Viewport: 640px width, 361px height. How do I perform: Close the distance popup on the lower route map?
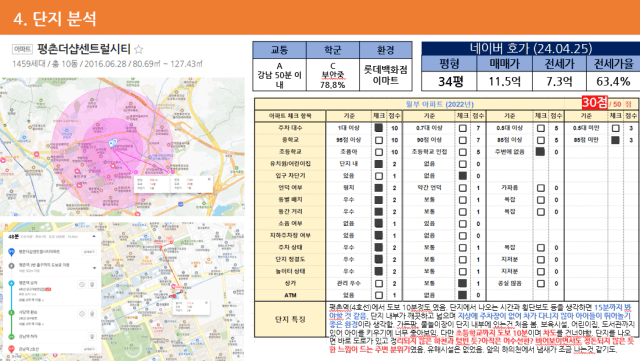click(x=206, y=303)
